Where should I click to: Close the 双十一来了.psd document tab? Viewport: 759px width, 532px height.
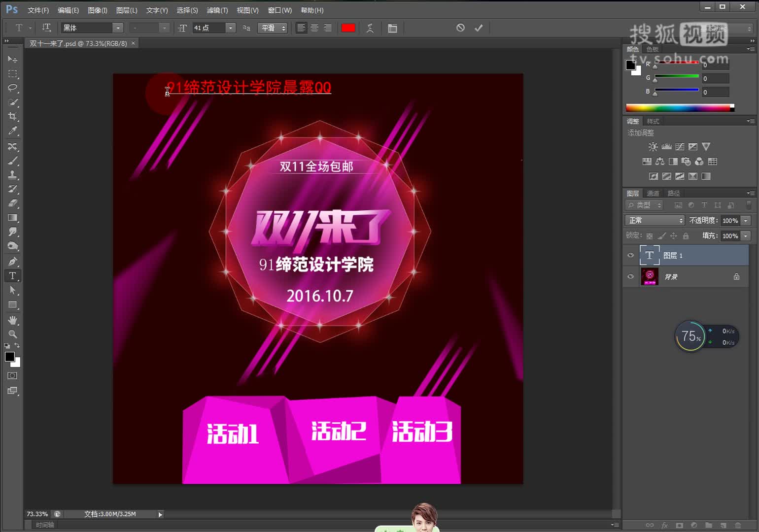pos(133,43)
